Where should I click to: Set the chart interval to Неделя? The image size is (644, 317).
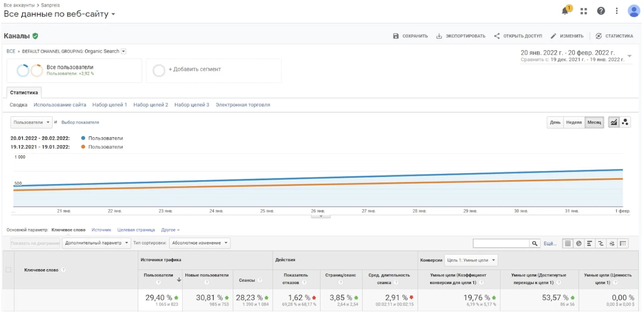574,122
